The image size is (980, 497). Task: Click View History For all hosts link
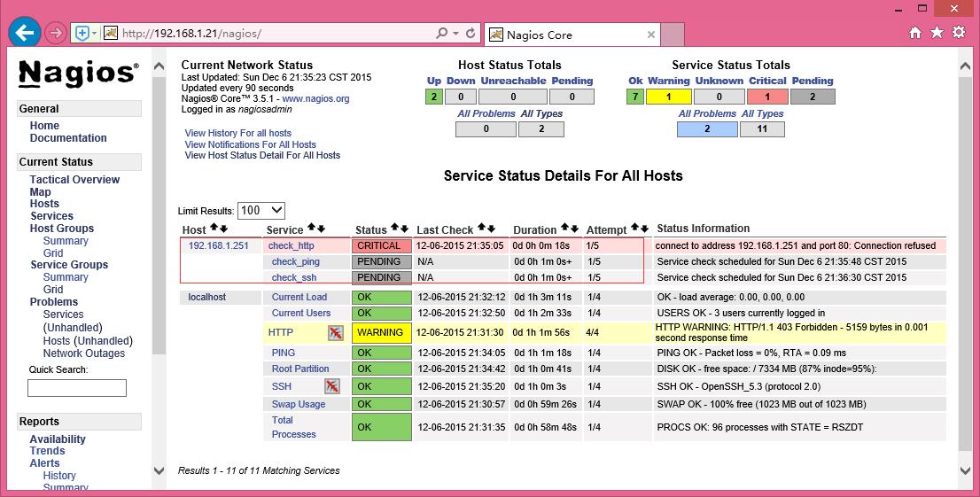click(x=238, y=133)
